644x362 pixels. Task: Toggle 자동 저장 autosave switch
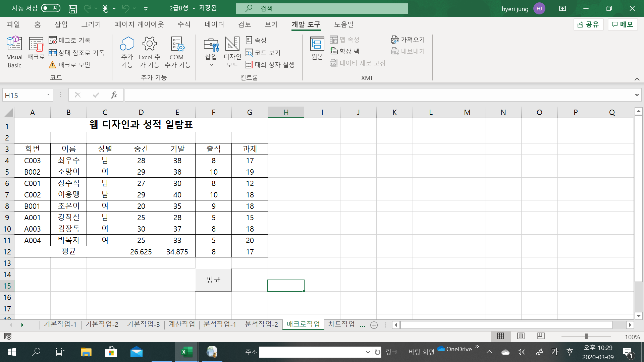pyautogui.click(x=51, y=8)
